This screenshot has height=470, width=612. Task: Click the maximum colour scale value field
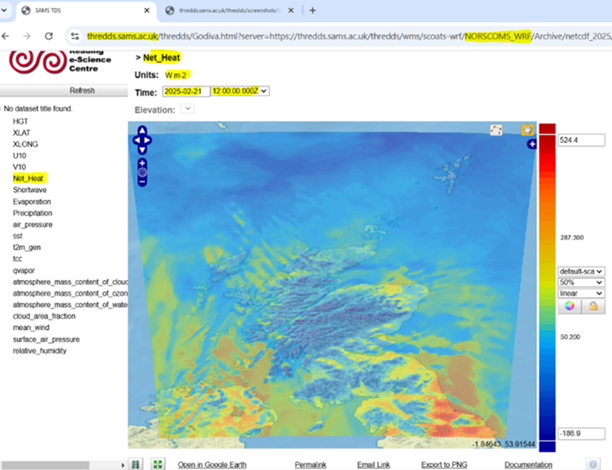click(x=582, y=140)
